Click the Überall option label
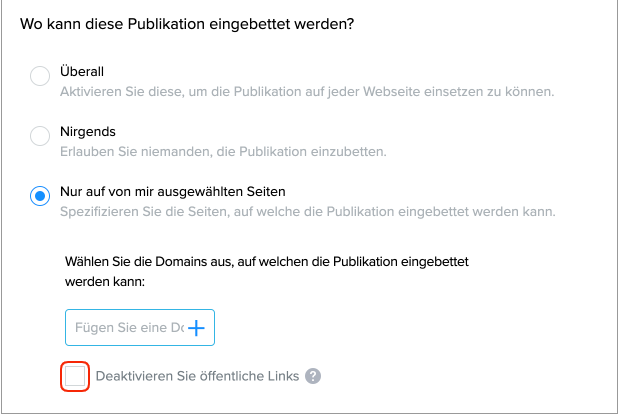 (83, 72)
